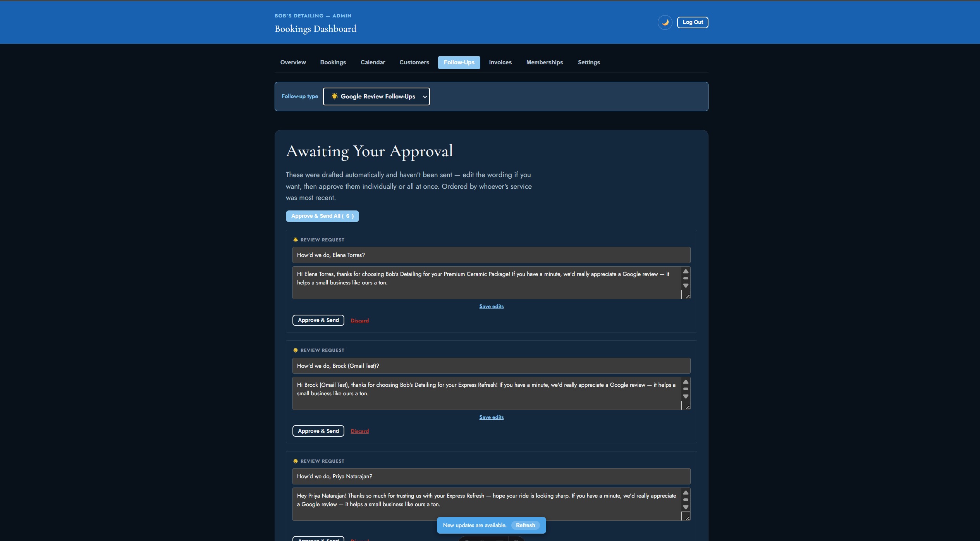
Task: Click the down arrow in Priya Natarajan's message scrollbar
Action: point(686,507)
